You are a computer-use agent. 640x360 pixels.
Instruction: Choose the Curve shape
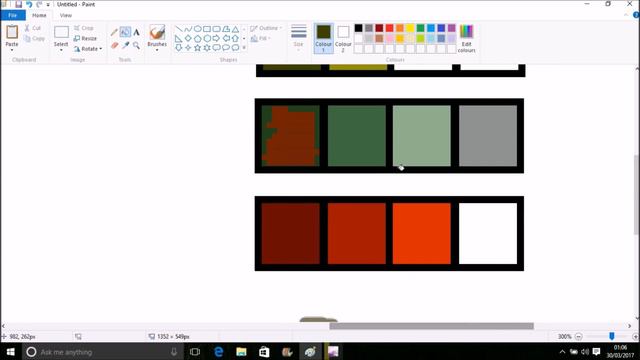(x=188, y=29)
